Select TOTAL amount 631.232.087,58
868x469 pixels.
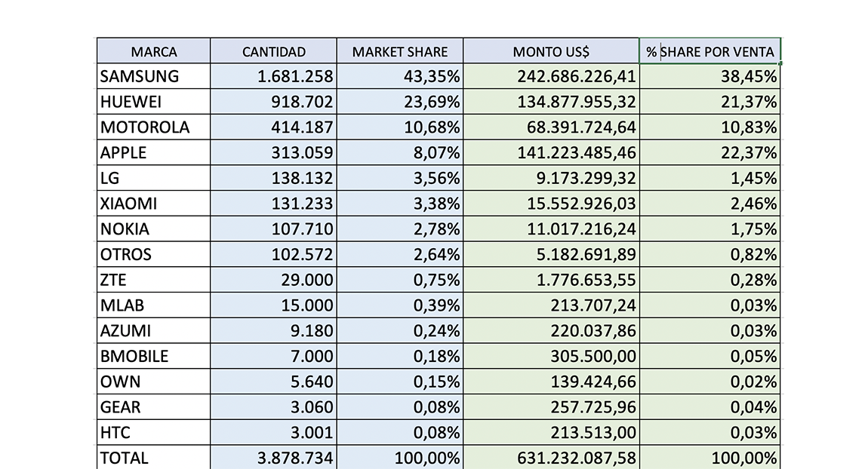click(551, 458)
